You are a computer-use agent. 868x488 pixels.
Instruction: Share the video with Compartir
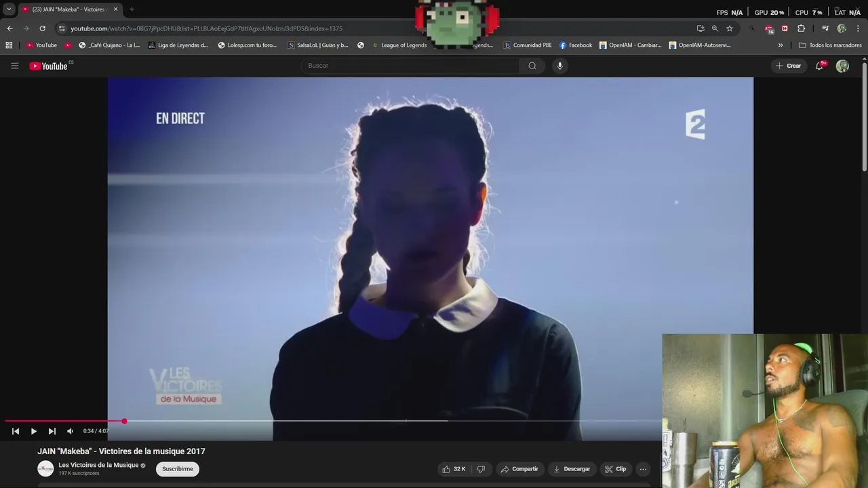tap(519, 469)
